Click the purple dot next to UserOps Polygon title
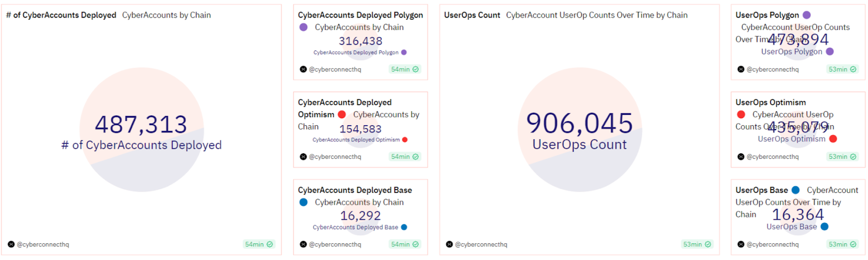868x260 pixels. (807, 15)
